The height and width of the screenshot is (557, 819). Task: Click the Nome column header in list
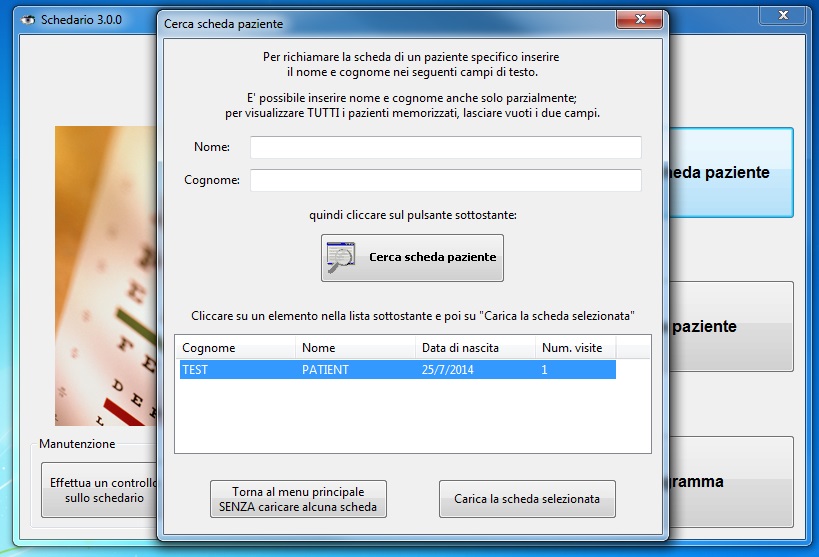point(354,348)
